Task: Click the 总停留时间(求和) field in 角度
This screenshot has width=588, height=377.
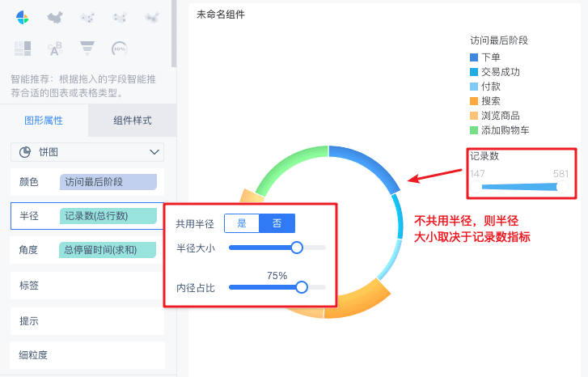Action: (x=108, y=250)
